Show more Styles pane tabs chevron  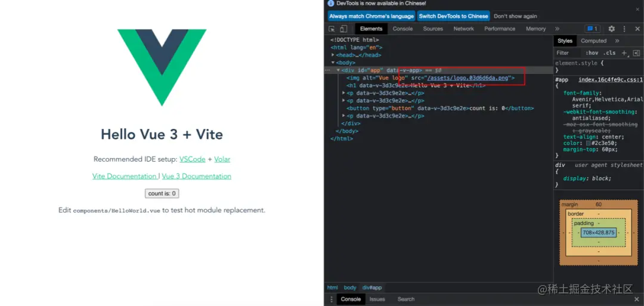(x=617, y=41)
